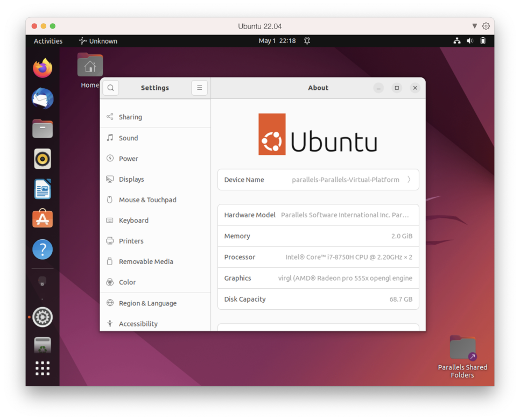Click the Activities button
520x420 pixels.
pyautogui.click(x=48, y=41)
